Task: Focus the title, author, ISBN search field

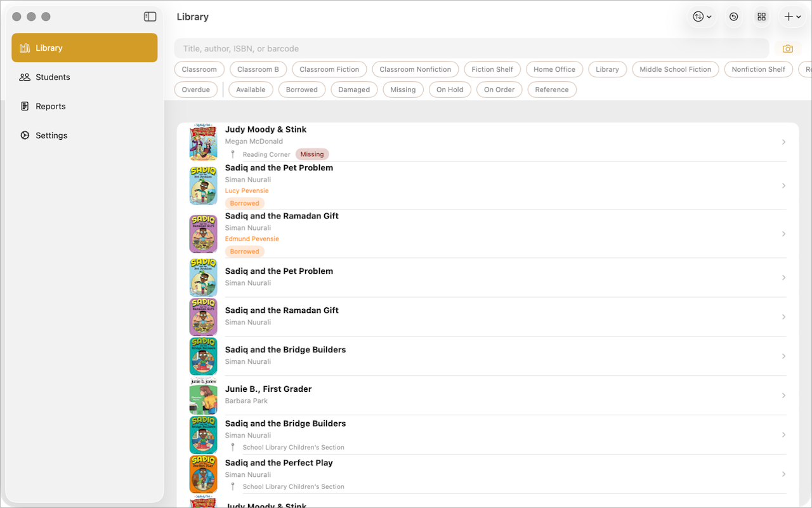Action: point(471,48)
